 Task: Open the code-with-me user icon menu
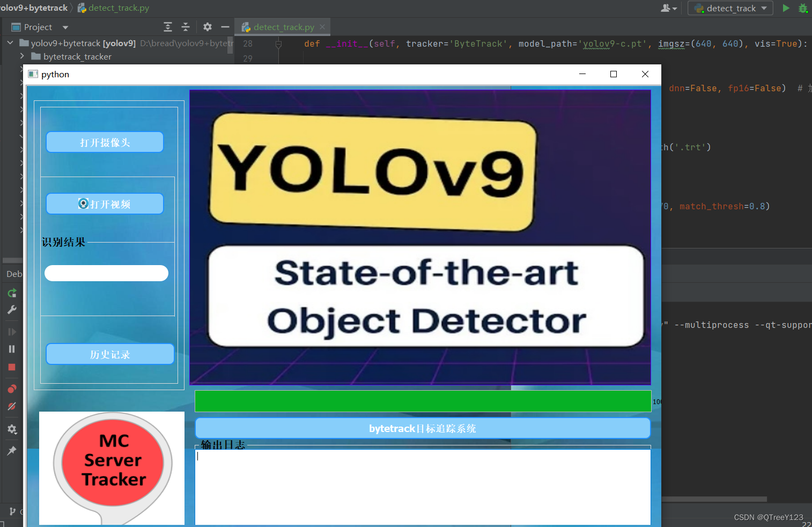click(x=669, y=8)
